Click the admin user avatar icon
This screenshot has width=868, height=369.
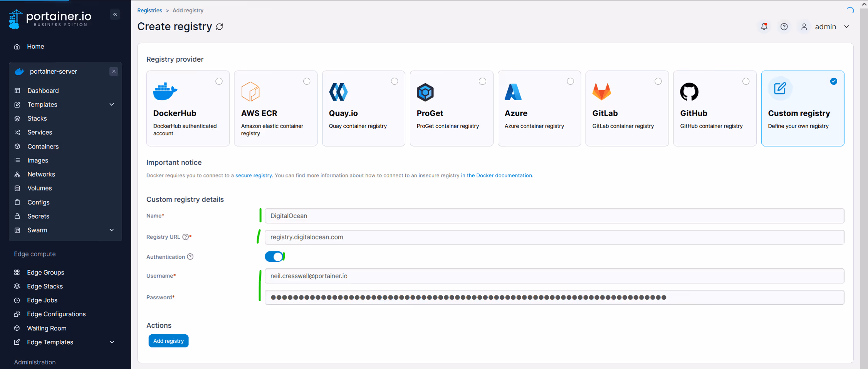click(804, 27)
